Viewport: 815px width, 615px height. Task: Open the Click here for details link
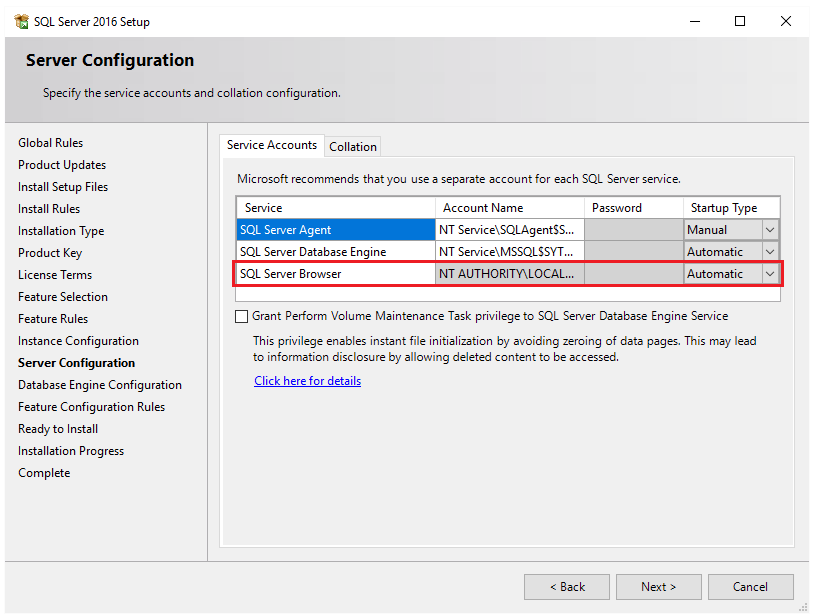[x=307, y=381]
